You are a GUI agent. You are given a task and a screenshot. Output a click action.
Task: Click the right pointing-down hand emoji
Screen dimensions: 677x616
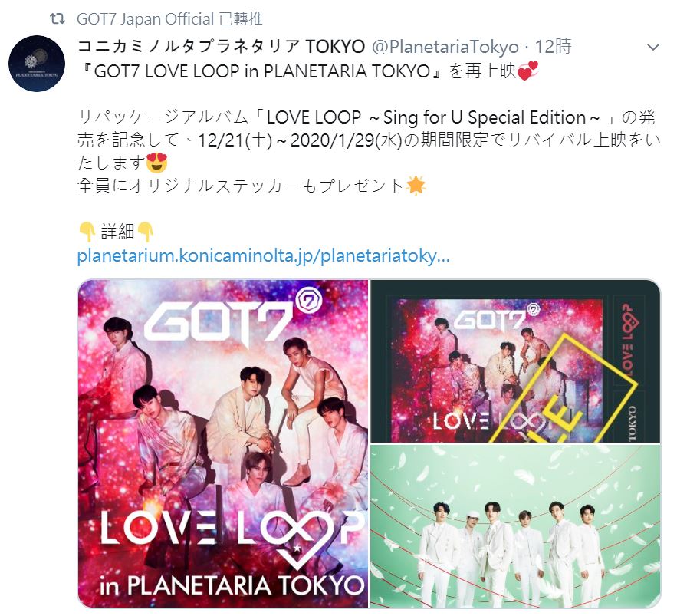(145, 232)
